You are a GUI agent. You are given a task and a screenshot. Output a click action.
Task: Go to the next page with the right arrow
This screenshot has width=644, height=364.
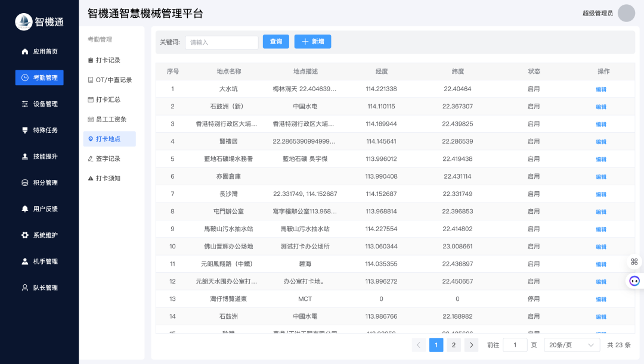pyautogui.click(x=472, y=345)
